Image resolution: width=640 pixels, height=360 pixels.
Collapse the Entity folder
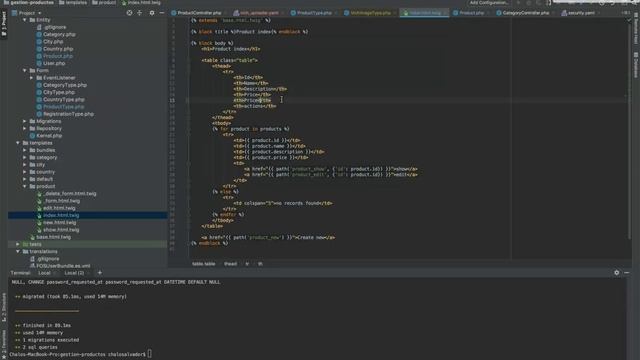24,20
